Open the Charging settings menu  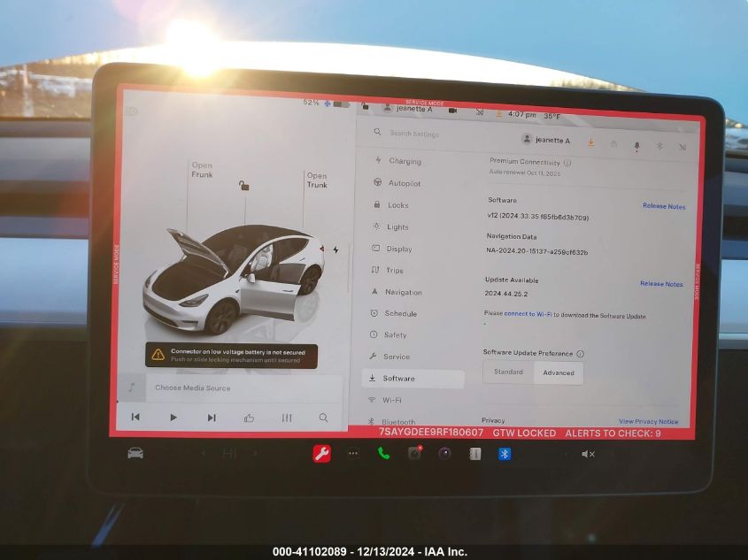(x=405, y=162)
